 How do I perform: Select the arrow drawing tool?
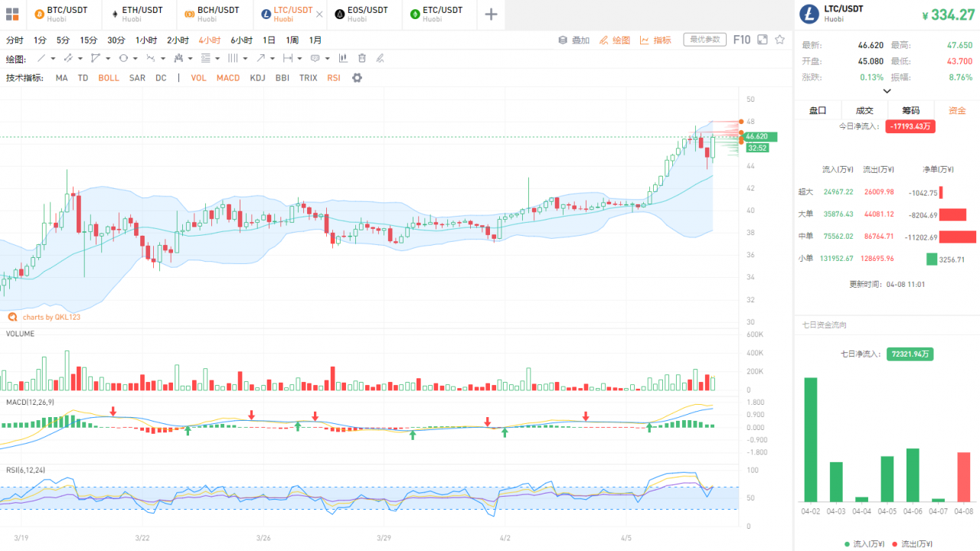[x=261, y=58]
